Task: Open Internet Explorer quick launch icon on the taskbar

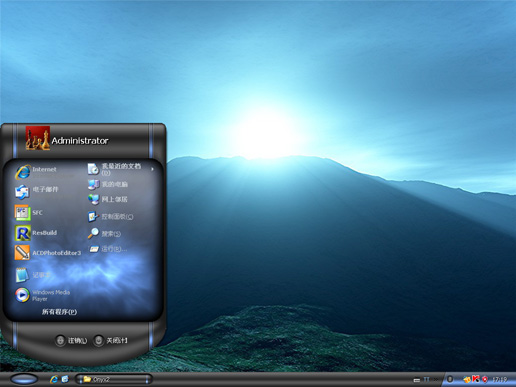Action: [x=54, y=379]
